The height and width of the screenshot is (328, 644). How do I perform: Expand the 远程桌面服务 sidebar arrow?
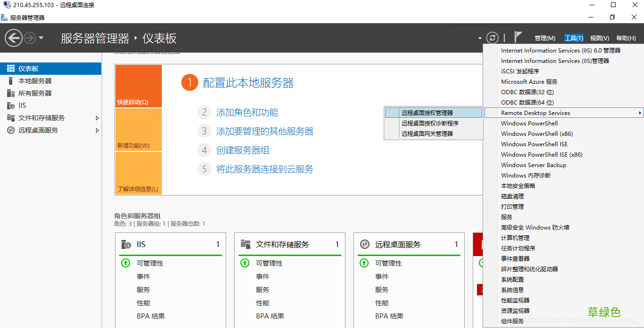click(97, 130)
